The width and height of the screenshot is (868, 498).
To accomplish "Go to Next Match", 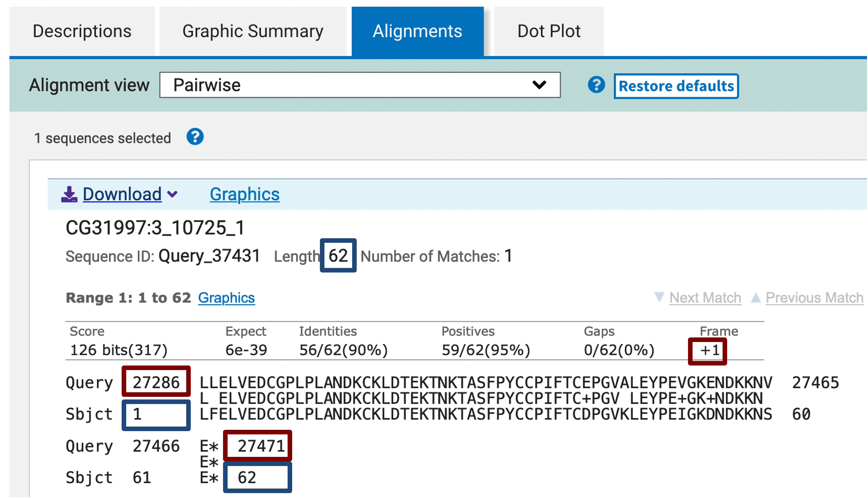I will coord(705,298).
